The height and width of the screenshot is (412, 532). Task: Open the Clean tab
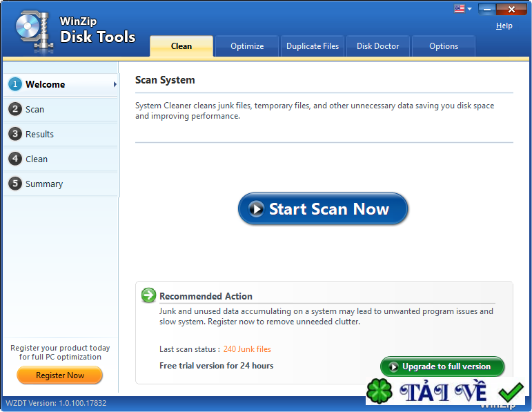click(181, 46)
